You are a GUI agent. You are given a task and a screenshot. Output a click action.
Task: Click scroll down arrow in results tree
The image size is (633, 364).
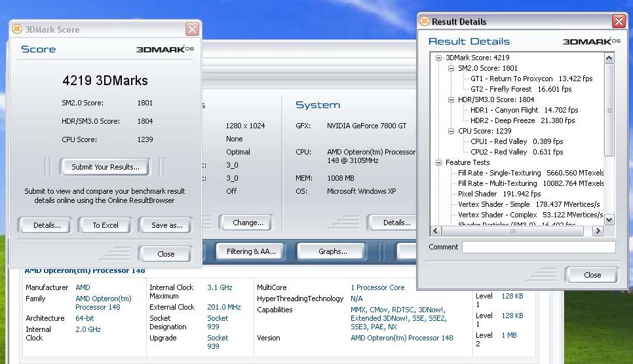click(609, 220)
